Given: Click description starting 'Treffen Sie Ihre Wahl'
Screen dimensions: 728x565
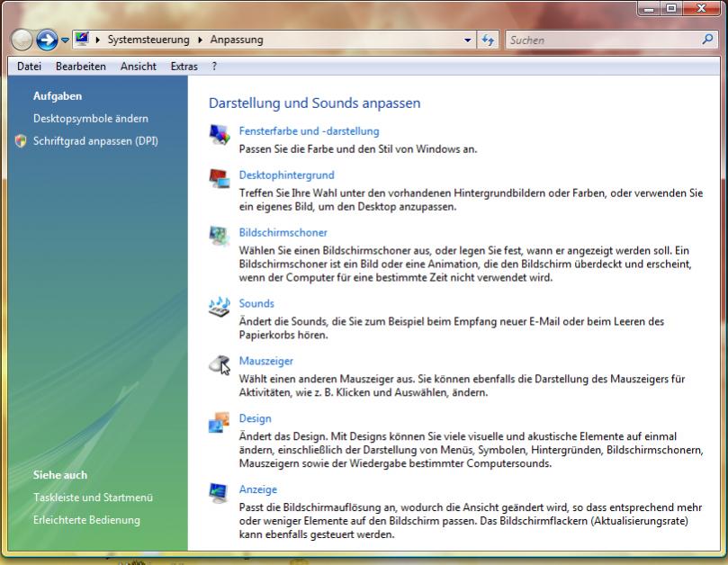Looking at the screenshot, I should click(x=471, y=200).
